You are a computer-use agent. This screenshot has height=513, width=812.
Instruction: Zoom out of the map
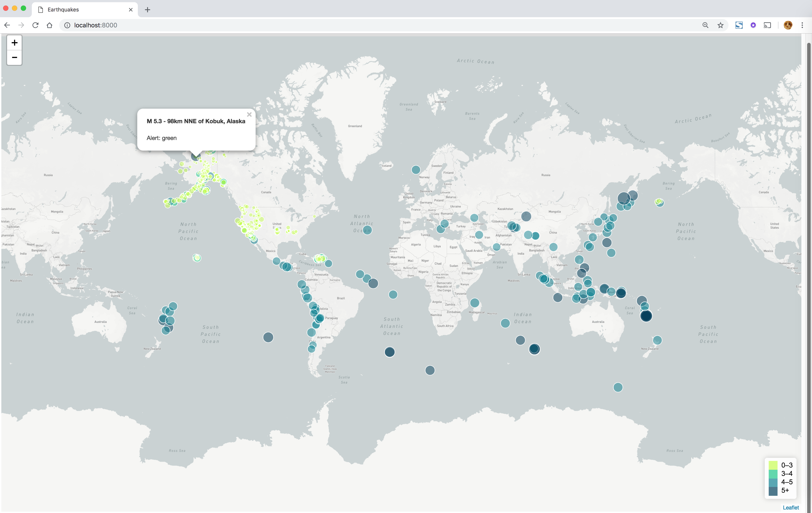click(x=14, y=58)
